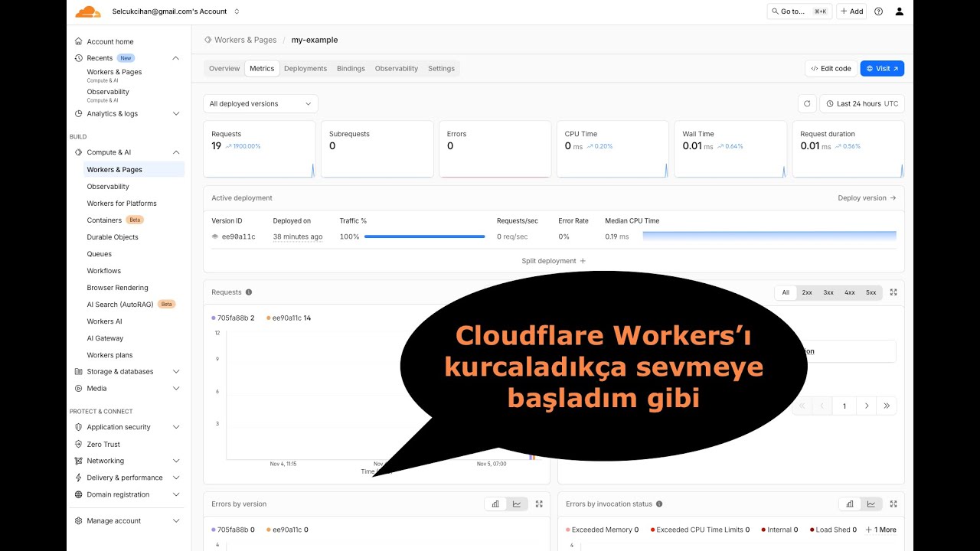Click the Add button in header
The width and height of the screenshot is (980, 551).
pyautogui.click(x=851, y=11)
